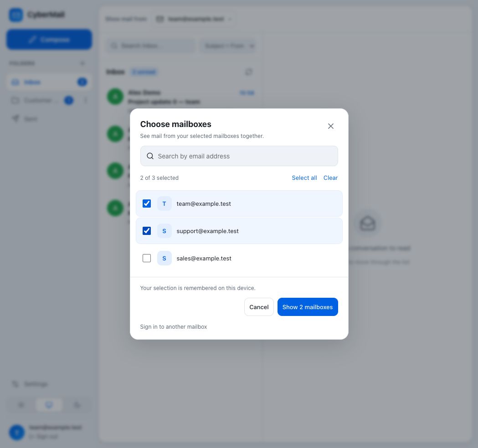478x448 pixels.
Task: Uncheck the team@example.test checkbox
Action: pyautogui.click(x=147, y=204)
